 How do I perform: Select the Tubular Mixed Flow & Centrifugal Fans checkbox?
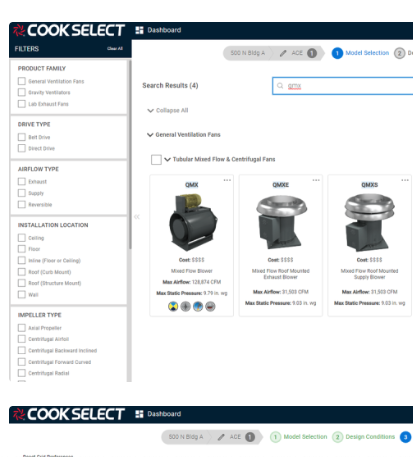click(x=156, y=160)
